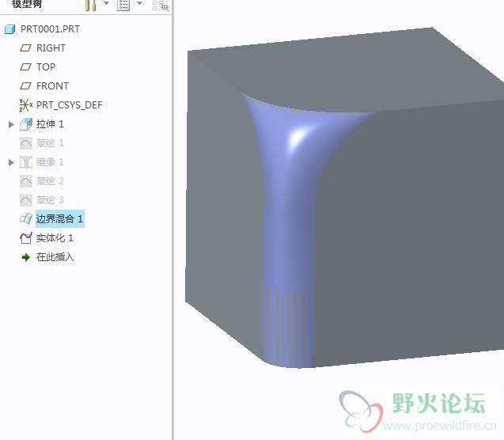Click the 拉伸 1 extrude icon

pos(26,124)
